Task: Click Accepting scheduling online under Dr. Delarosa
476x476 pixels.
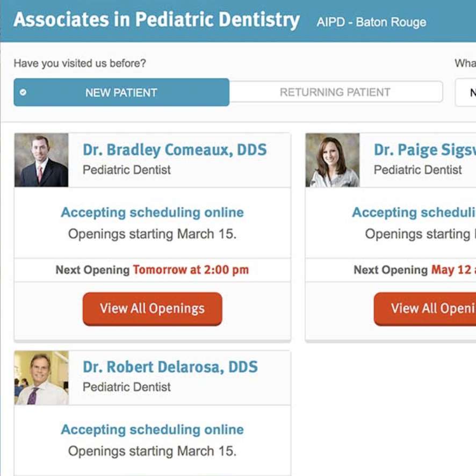Action: [x=152, y=430]
